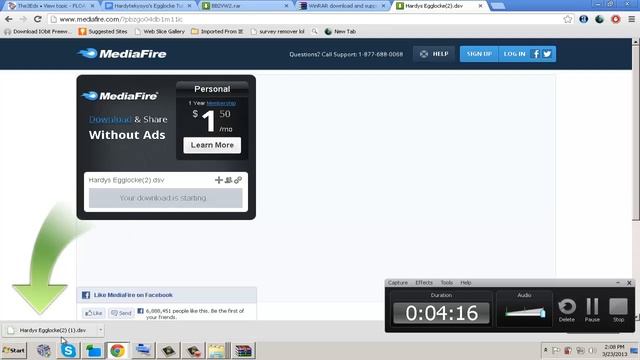Open WinRAR from the taskbar

(x=243, y=350)
